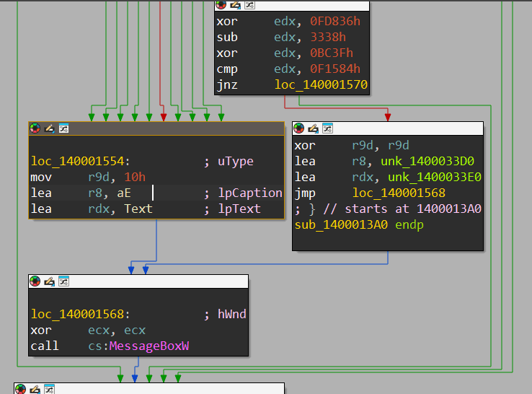Click pencil icon on the top xor edx node
Image resolution: width=532 pixels, height=394 pixels.
[x=235, y=5]
